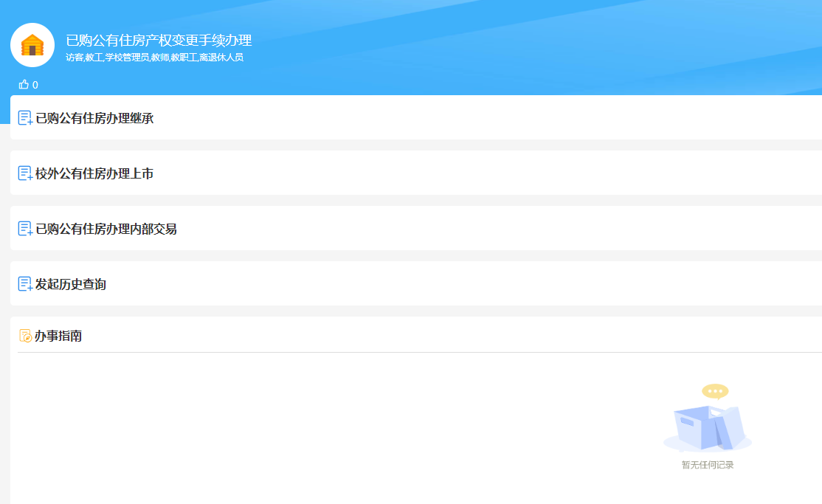Select the 办事指南 section heading
Viewport: 822px width, 504px height.
click(x=58, y=336)
